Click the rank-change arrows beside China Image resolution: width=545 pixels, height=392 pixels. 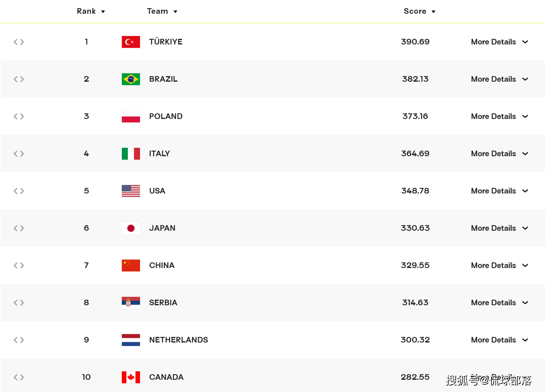point(19,266)
